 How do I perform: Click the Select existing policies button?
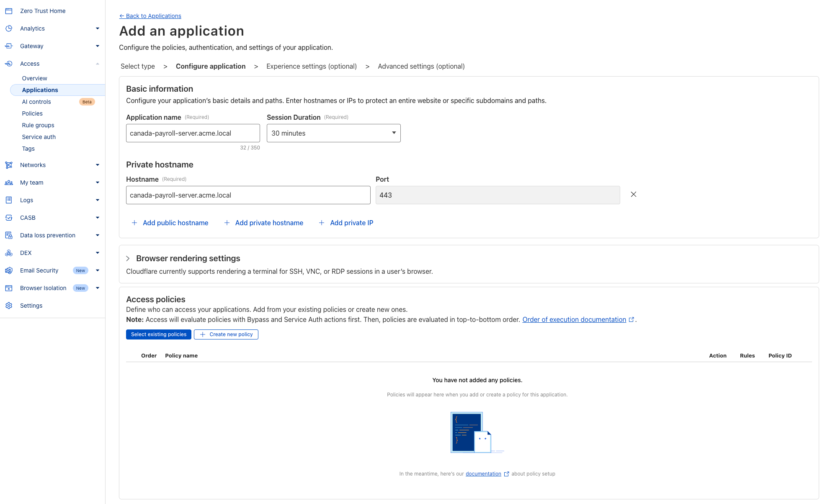pos(158,334)
